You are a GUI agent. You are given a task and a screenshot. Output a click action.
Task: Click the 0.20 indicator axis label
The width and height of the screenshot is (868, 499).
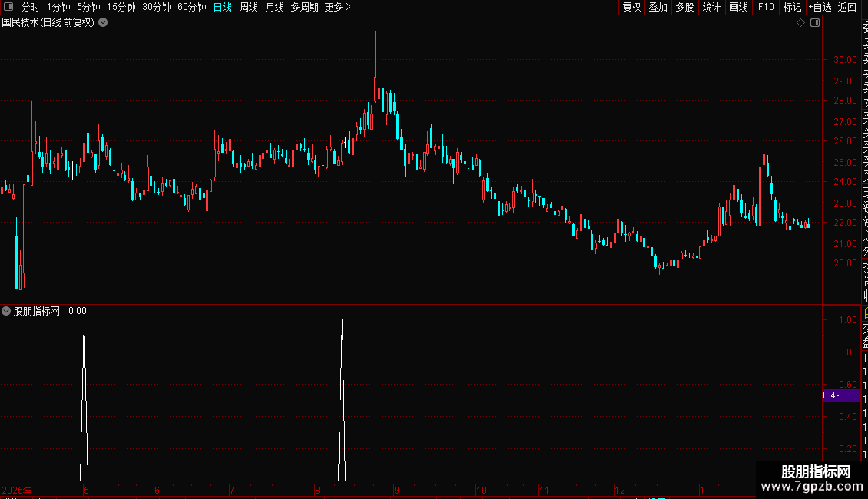click(847, 448)
